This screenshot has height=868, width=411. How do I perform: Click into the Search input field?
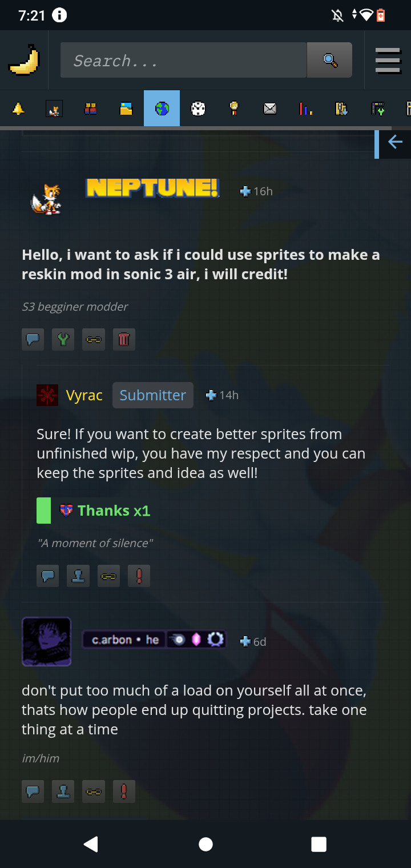184,60
